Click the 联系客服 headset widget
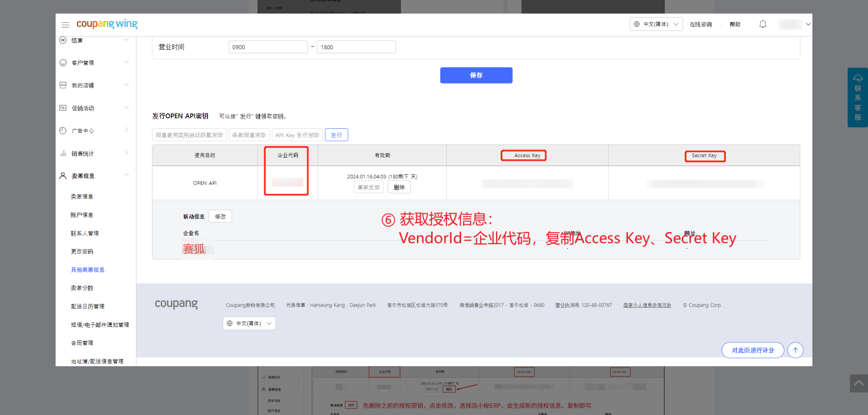 pos(858,98)
